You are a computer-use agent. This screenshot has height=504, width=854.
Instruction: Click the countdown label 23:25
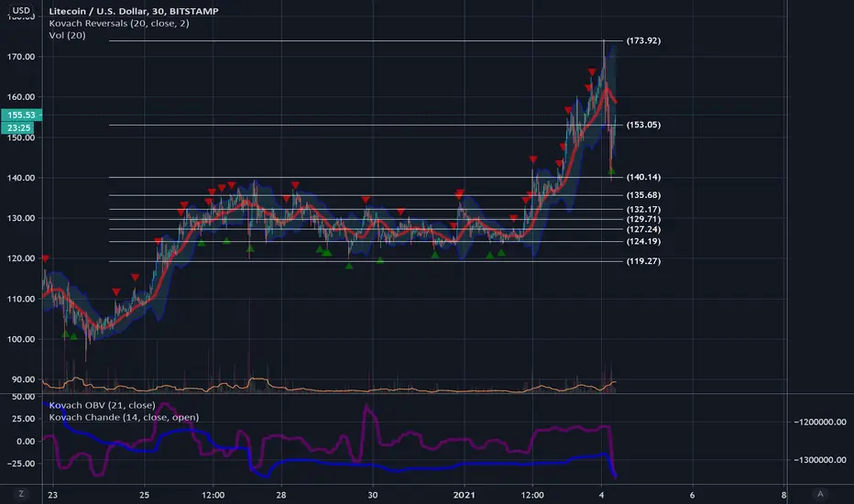click(18, 128)
